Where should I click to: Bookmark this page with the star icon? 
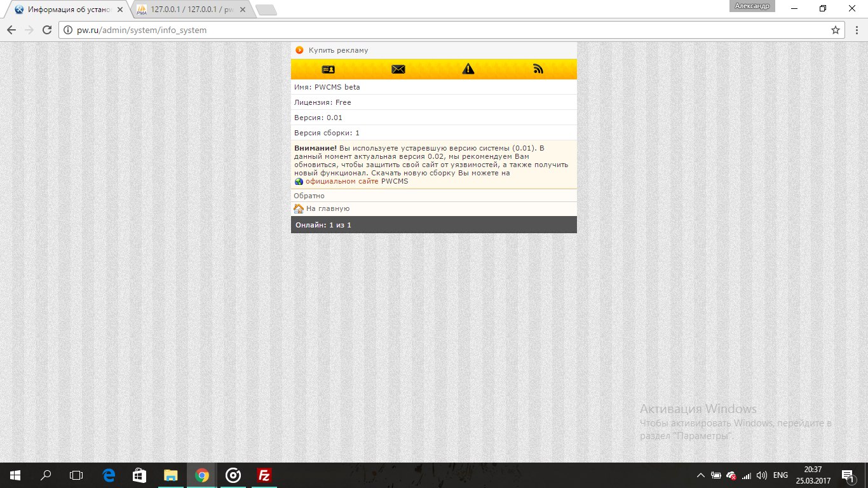[x=836, y=30]
